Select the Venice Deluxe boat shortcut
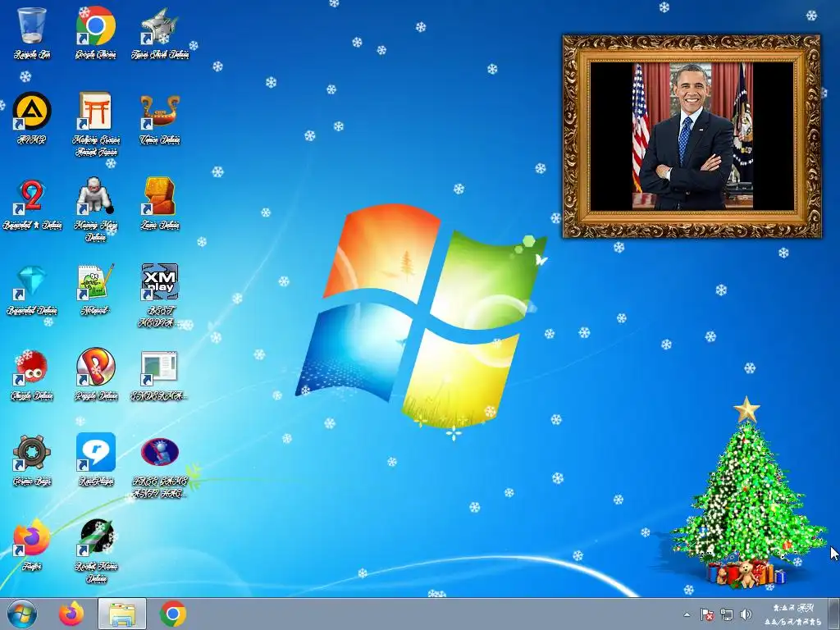840x630 pixels. pos(160,118)
